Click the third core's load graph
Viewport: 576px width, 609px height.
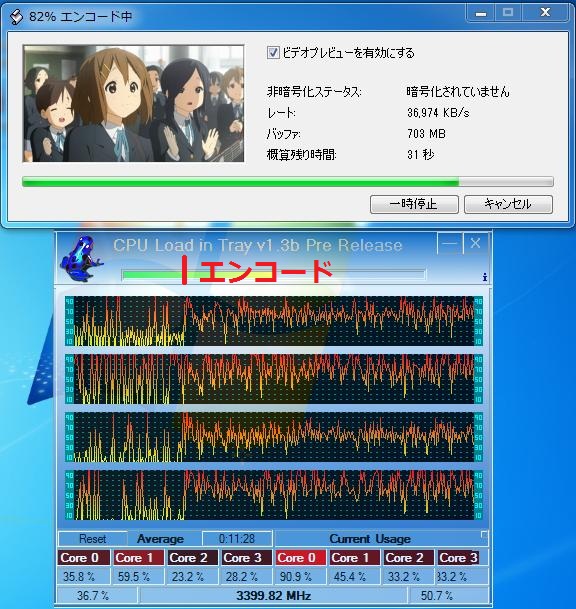coord(273,437)
